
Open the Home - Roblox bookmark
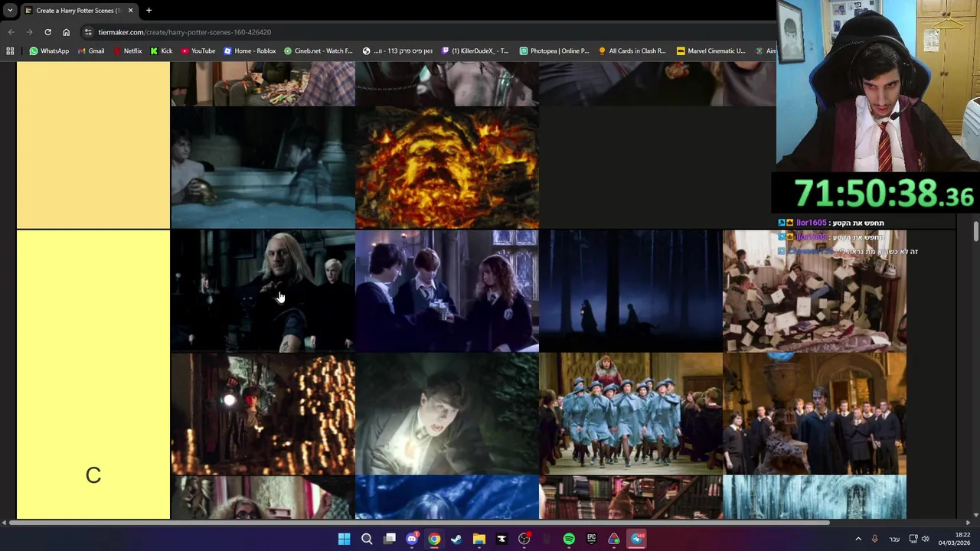(x=249, y=51)
